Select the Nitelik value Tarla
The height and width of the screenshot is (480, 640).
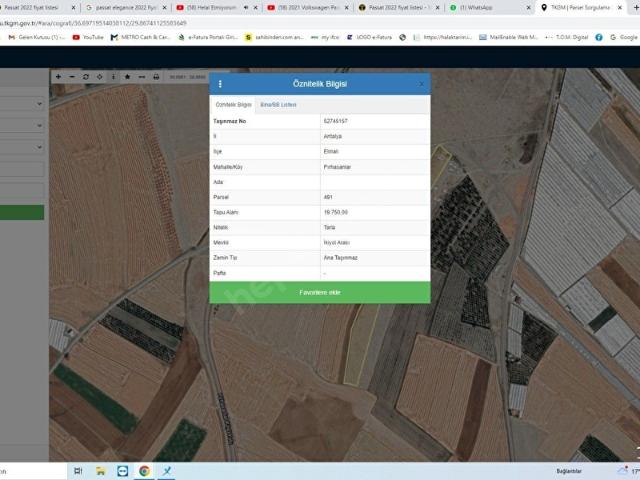pyautogui.click(x=329, y=227)
